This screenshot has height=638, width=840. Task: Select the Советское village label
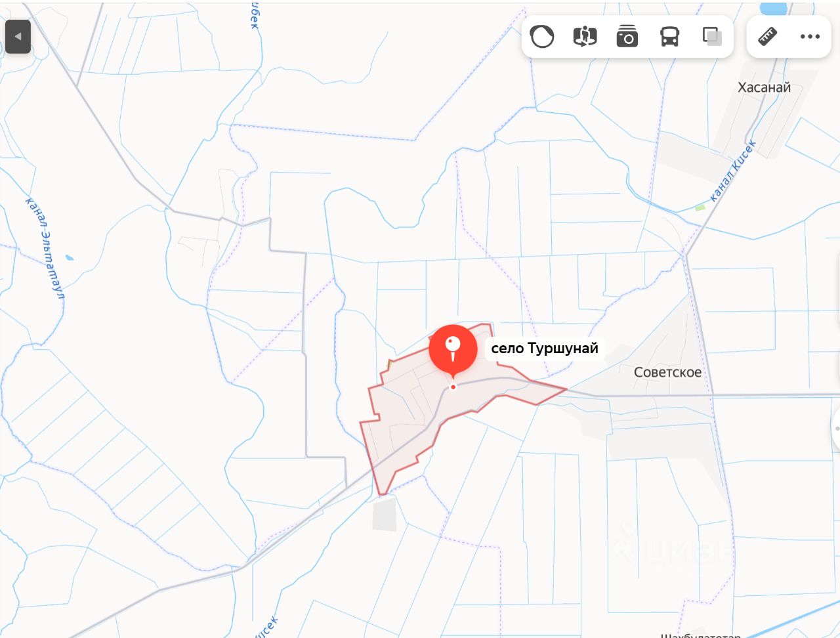click(x=667, y=372)
